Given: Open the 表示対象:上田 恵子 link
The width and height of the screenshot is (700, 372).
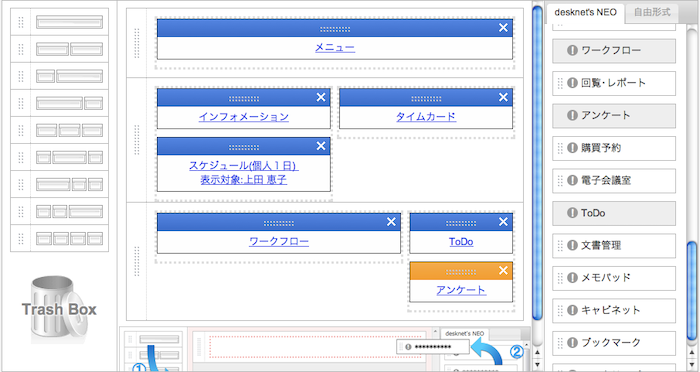Looking at the screenshot, I should coord(244,180).
